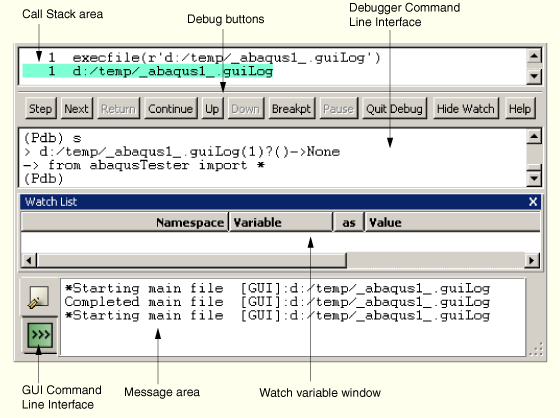Screen dimensions: 560x418
Task: Click Watch List horizontal scroll right arrow
Action: coord(532,260)
